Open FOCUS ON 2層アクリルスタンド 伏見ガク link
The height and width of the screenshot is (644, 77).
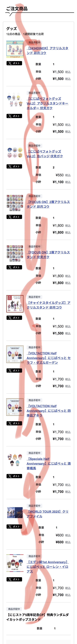[x=48, y=255]
